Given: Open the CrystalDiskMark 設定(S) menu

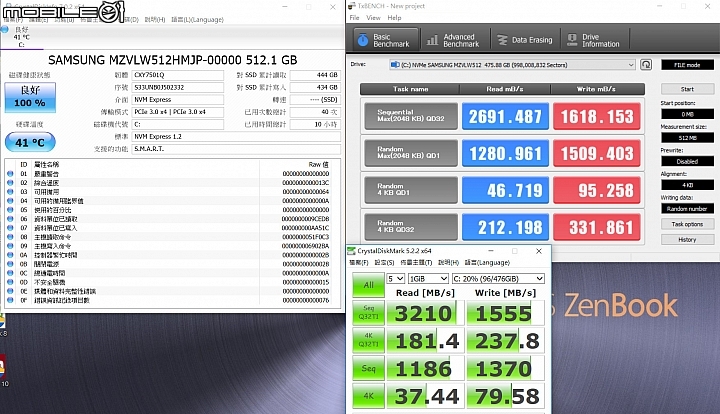Looking at the screenshot, I should point(384,263).
